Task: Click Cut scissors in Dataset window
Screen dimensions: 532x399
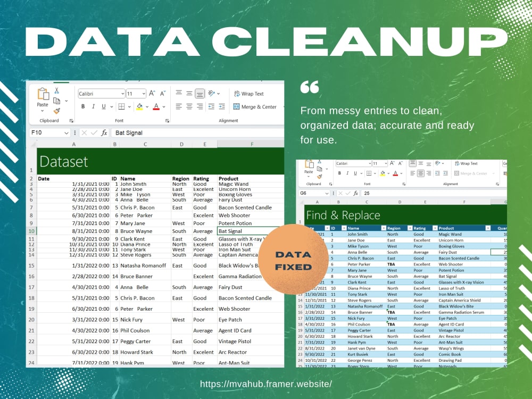Action: [x=57, y=90]
